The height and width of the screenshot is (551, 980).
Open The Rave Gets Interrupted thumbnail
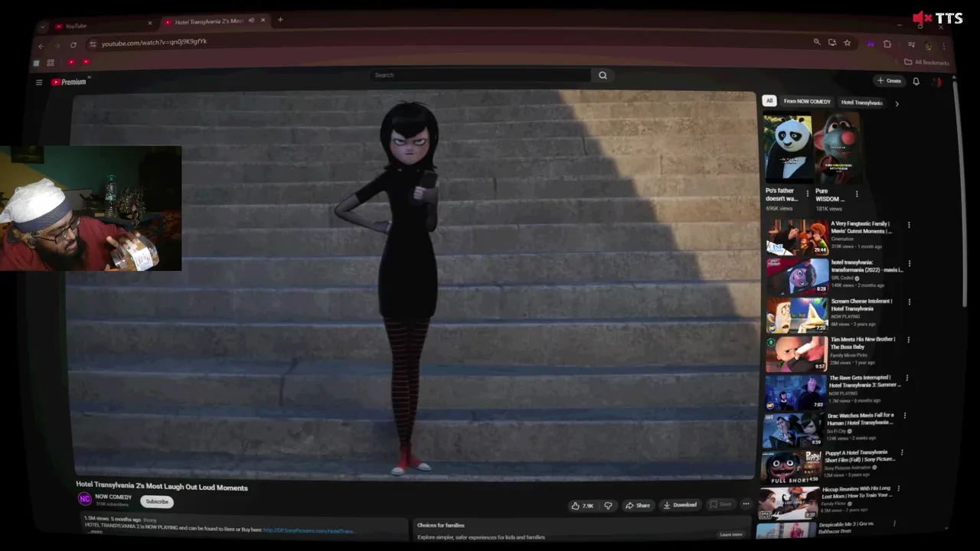pyautogui.click(x=795, y=392)
